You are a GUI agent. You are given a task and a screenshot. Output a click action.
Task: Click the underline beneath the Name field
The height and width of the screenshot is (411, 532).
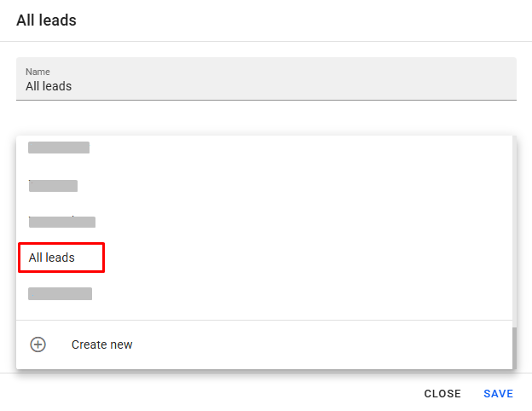pos(266,100)
